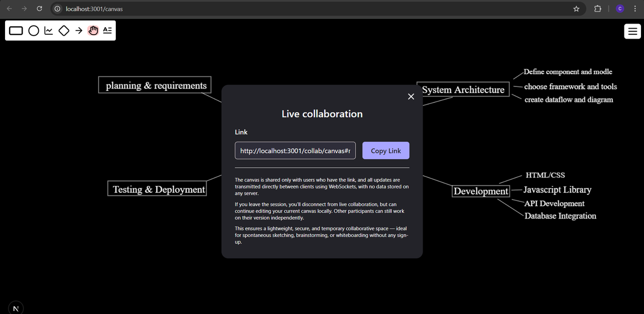Screen dimensions: 644x314
Task: View site information icon
Action: [57, 9]
